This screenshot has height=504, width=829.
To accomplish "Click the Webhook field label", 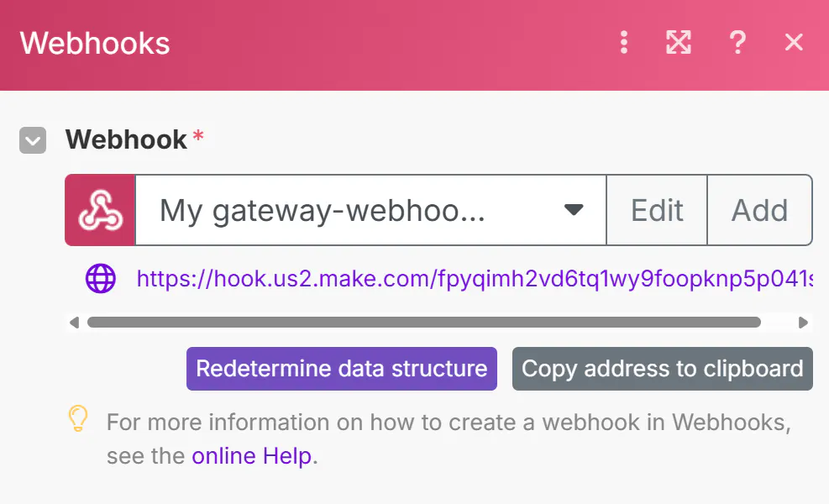I will pos(126,139).
